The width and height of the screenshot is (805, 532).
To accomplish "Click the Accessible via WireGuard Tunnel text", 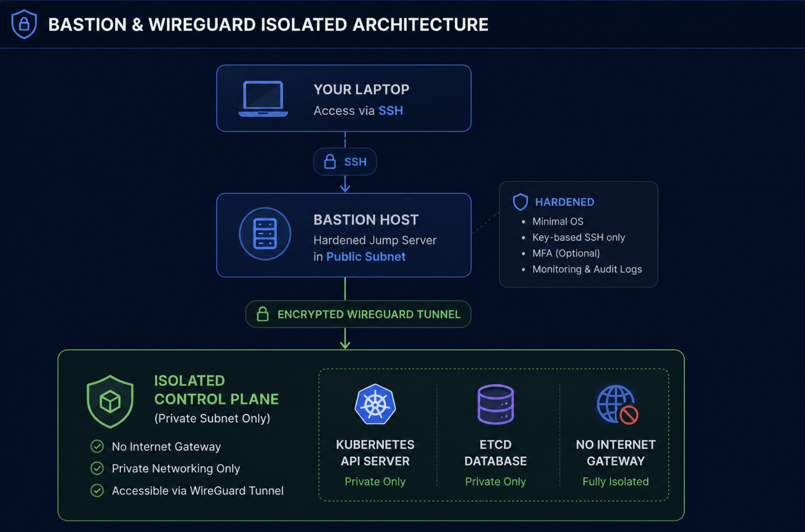I will click(x=198, y=490).
